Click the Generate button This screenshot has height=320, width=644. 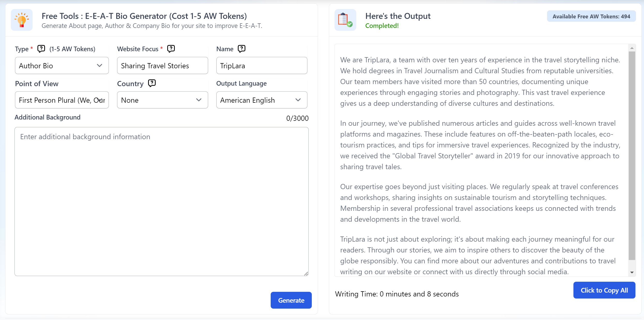291,300
